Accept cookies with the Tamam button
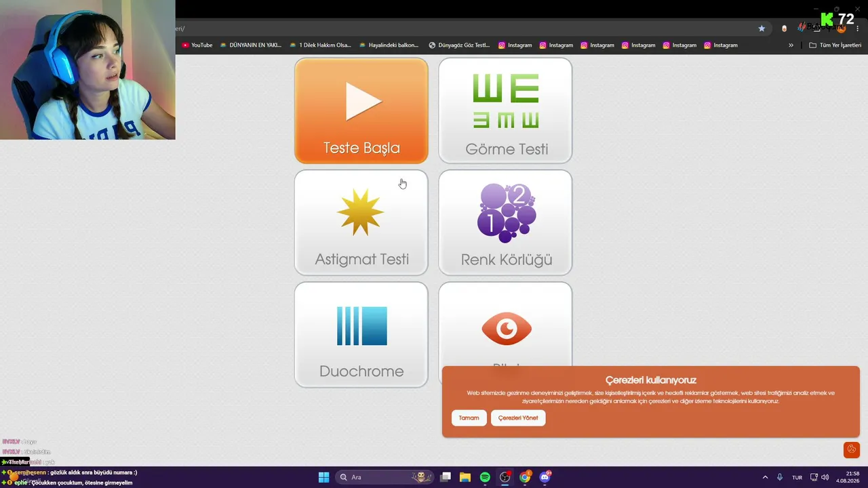The width and height of the screenshot is (868, 488). (469, 418)
